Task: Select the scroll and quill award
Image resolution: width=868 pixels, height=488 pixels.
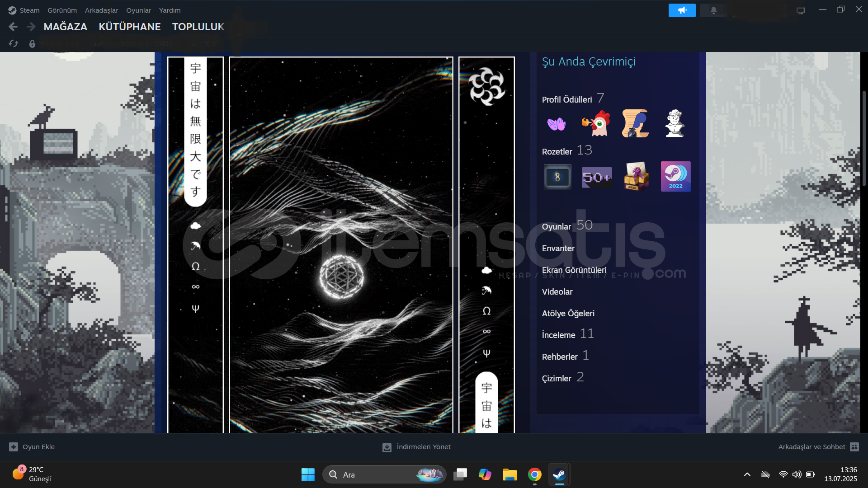Action: [635, 123]
